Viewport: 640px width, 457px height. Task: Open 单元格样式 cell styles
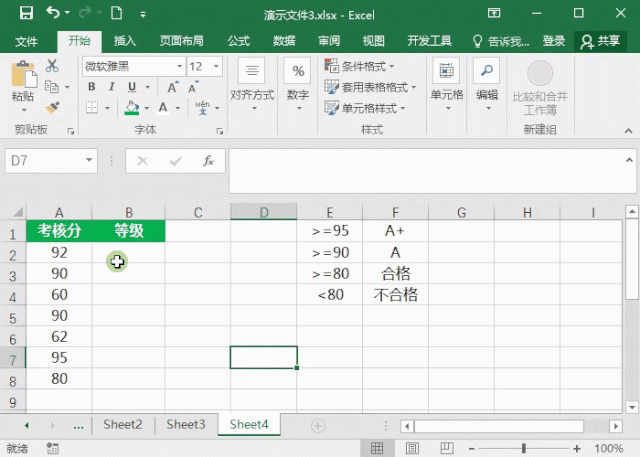click(x=364, y=108)
